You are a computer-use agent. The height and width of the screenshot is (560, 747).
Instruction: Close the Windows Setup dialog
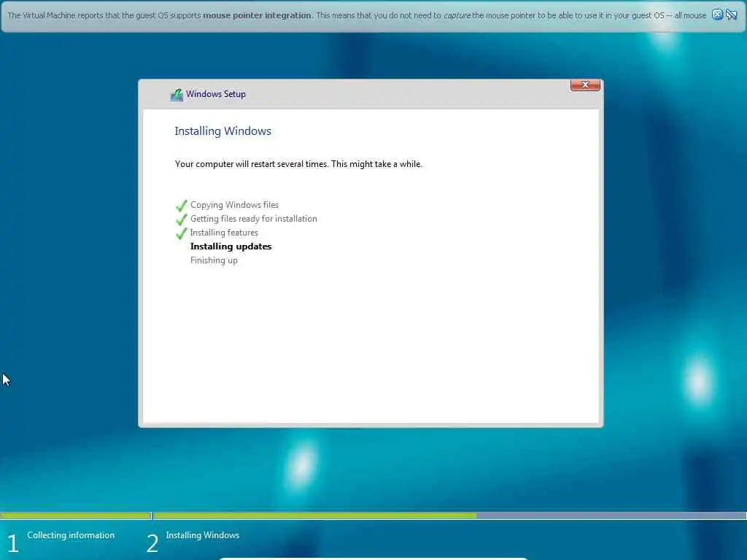[585, 85]
